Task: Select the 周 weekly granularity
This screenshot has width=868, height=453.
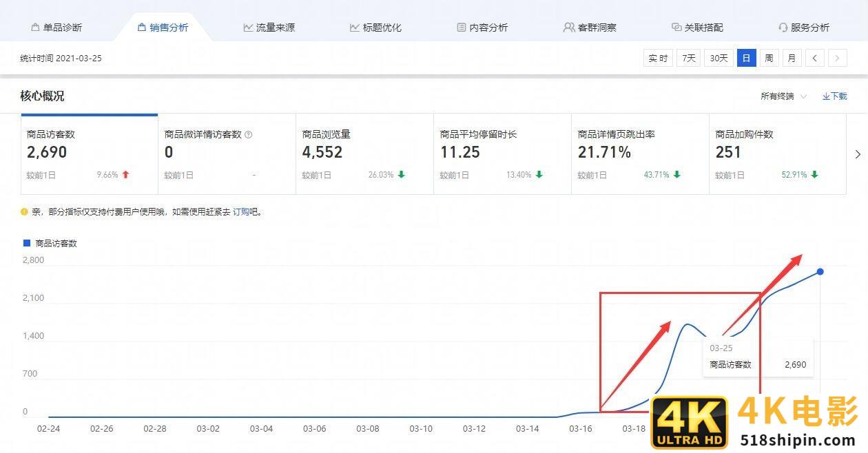Action: tap(769, 58)
